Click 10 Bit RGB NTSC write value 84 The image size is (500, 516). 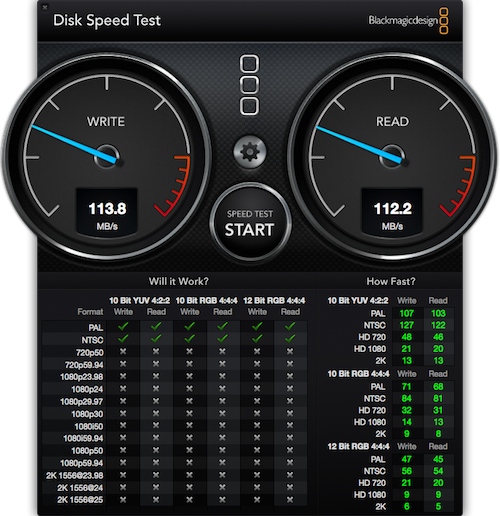[406, 398]
